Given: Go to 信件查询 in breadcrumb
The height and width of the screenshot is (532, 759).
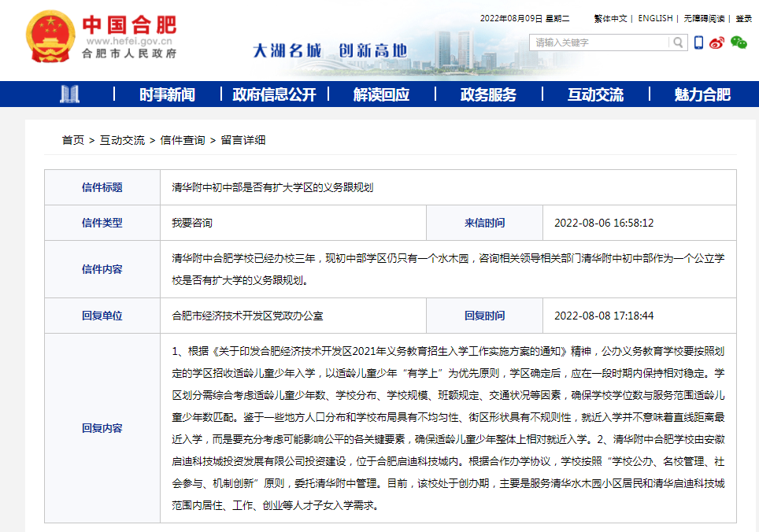Looking at the screenshot, I should [x=183, y=140].
